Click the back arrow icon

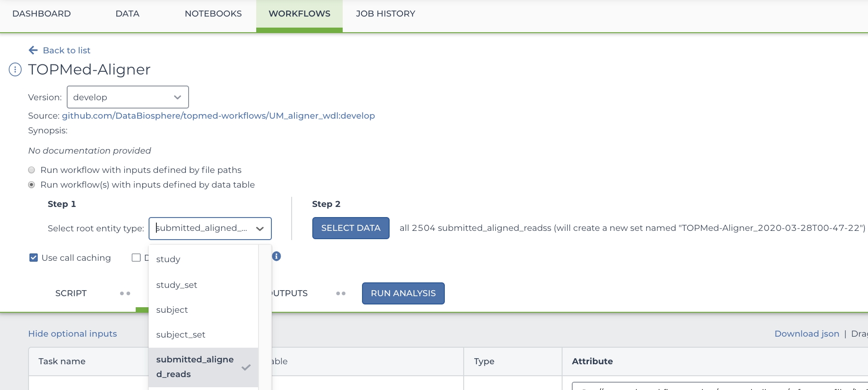click(33, 50)
